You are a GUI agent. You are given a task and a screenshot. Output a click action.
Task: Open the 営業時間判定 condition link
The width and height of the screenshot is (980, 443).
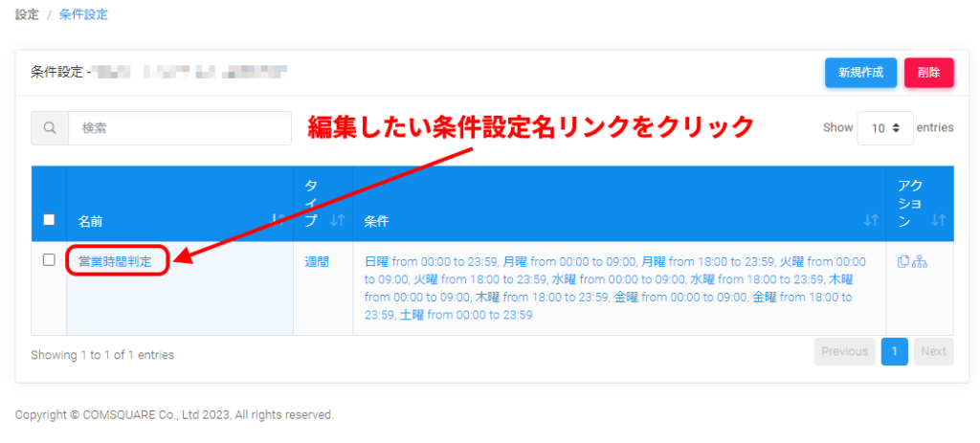click(115, 261)
